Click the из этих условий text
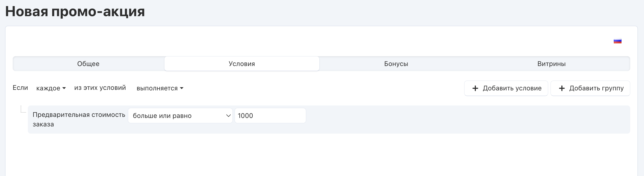The image size is (644, 176). [x=100, y=88]
